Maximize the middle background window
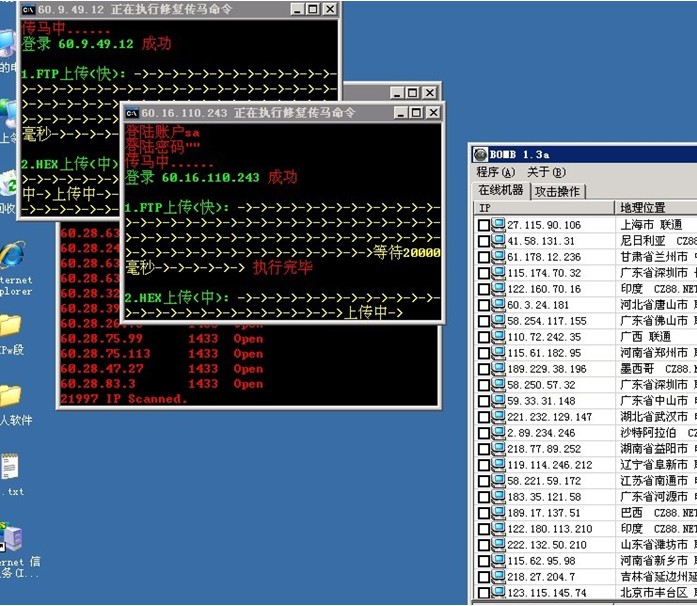This screenshot has width=697, height=606. coord(413,93)
